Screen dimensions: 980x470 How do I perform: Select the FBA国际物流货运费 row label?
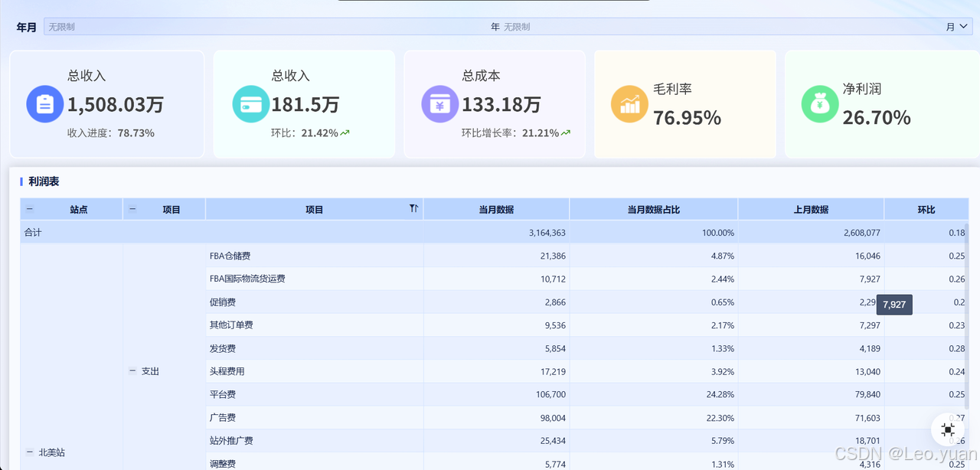click(247, 279)
